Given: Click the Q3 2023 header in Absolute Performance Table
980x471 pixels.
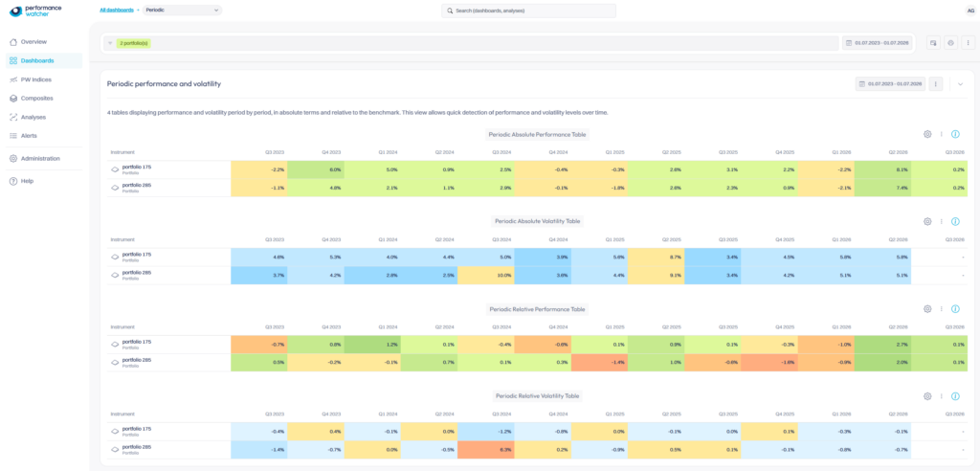Looking at the screenshot, I should [275, 152].
